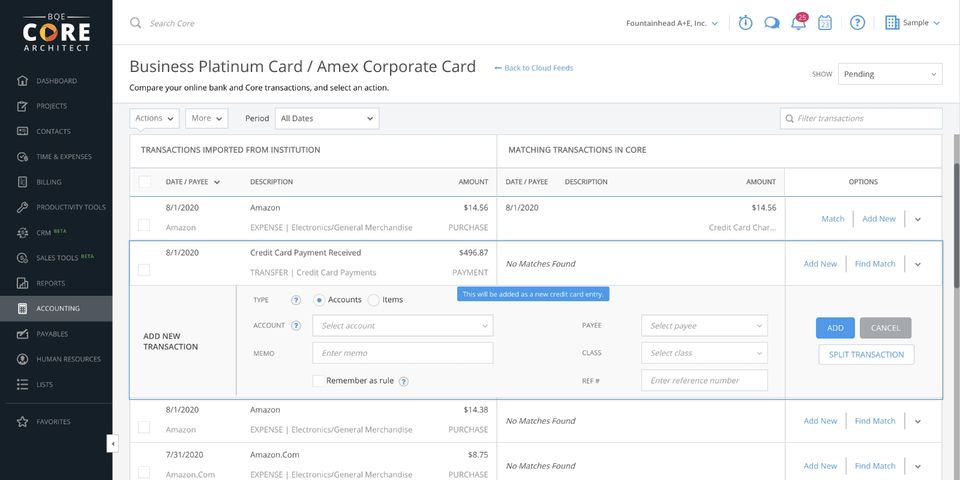Open the Select account dropdown

click(x=402, y=326)
